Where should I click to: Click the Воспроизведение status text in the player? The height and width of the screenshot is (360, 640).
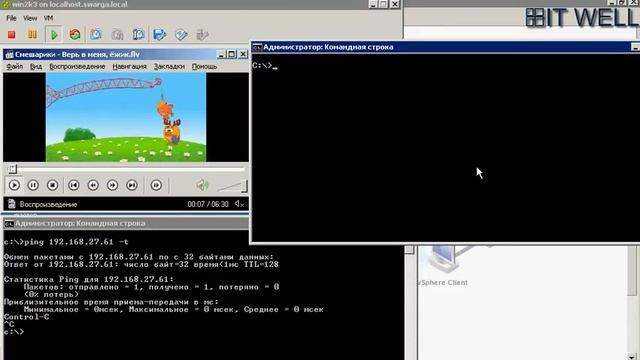(x=48, y=204)
